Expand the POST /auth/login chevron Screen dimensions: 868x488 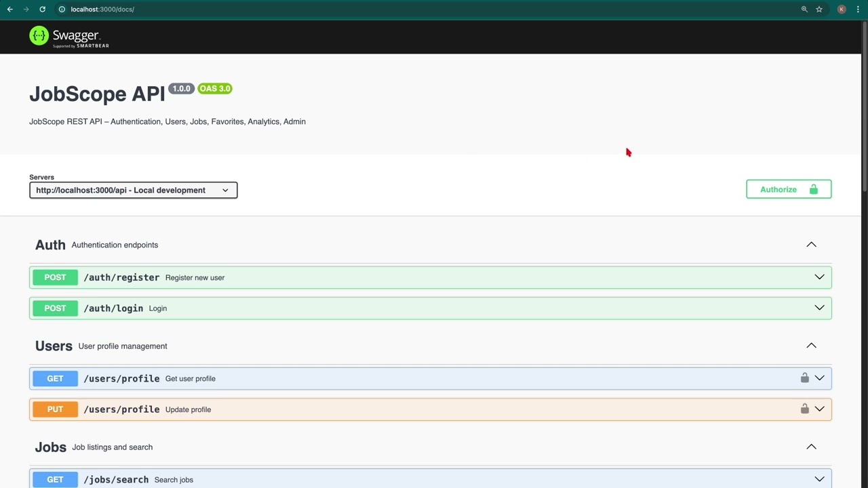pos(819,308)
